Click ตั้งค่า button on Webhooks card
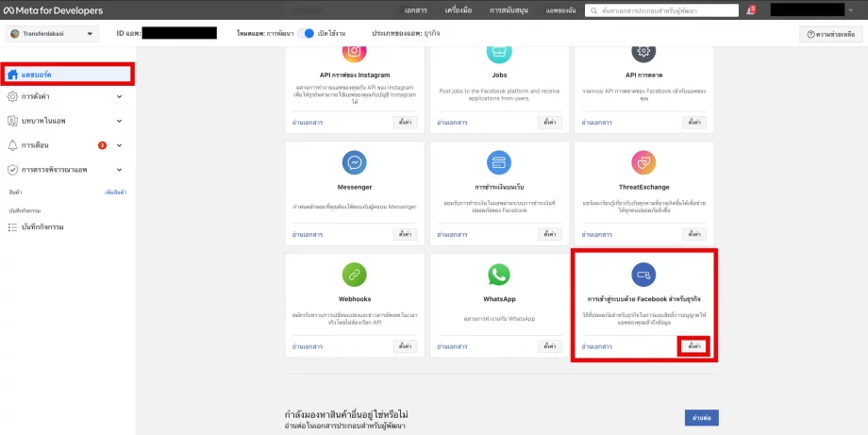This screenshot has height=435, width=868. click(405, 346)
